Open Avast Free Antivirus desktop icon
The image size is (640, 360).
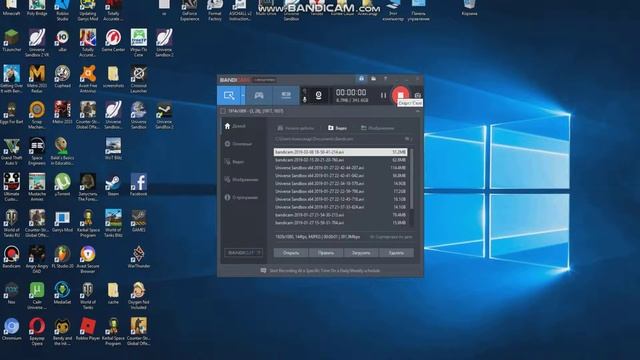click(88, 79)
